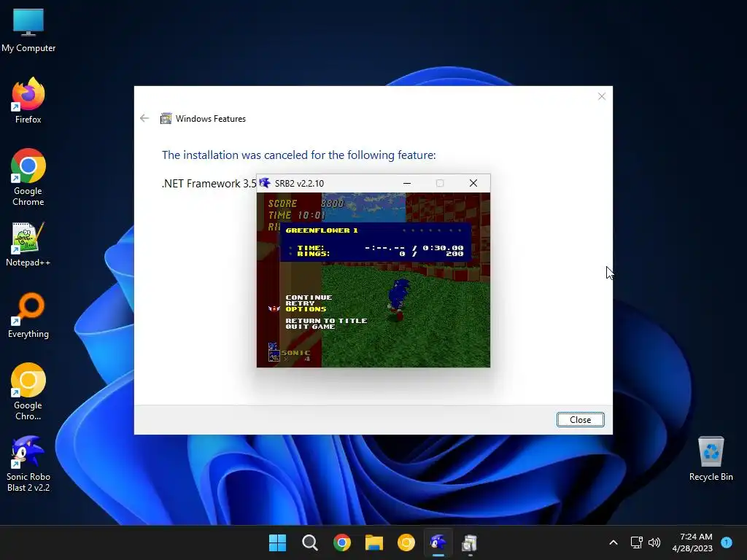Select the Recycle Bin desktop icon
This screenshot has height=560, width=747.
[711, 459]
